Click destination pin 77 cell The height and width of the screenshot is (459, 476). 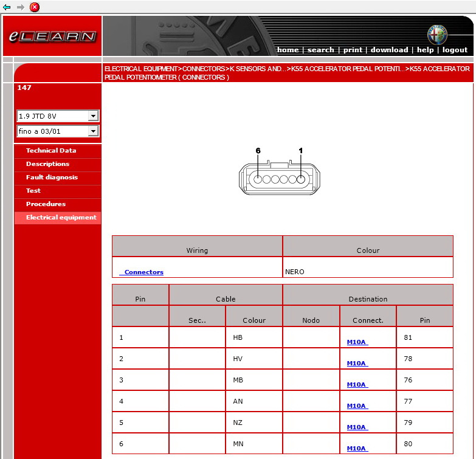(425, 401)
